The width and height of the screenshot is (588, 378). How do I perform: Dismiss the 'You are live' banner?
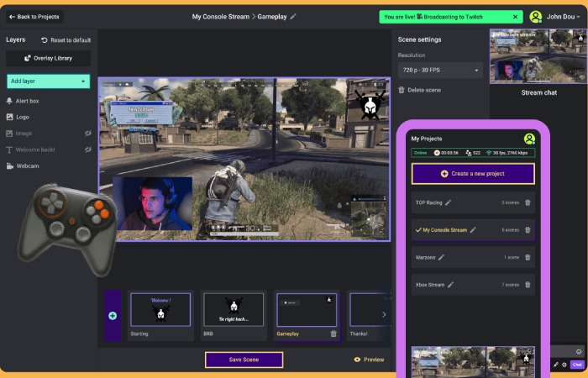[x=515, y=17]
